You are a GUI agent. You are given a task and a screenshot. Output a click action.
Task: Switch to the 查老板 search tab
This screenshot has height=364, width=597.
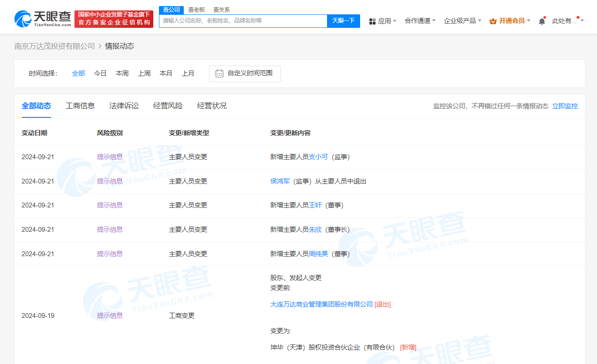(x=196, y=10)
